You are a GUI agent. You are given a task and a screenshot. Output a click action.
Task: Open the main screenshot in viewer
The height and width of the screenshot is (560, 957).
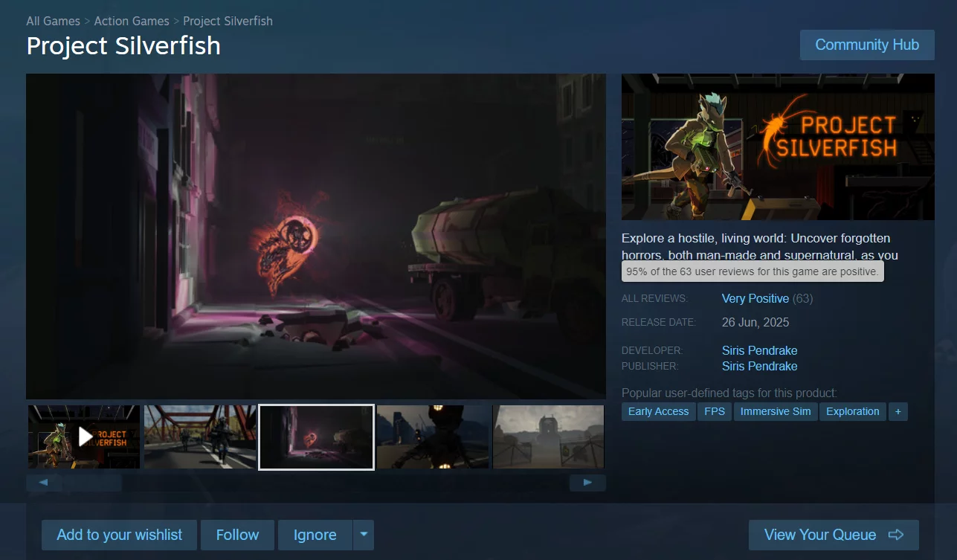(316, 236)
